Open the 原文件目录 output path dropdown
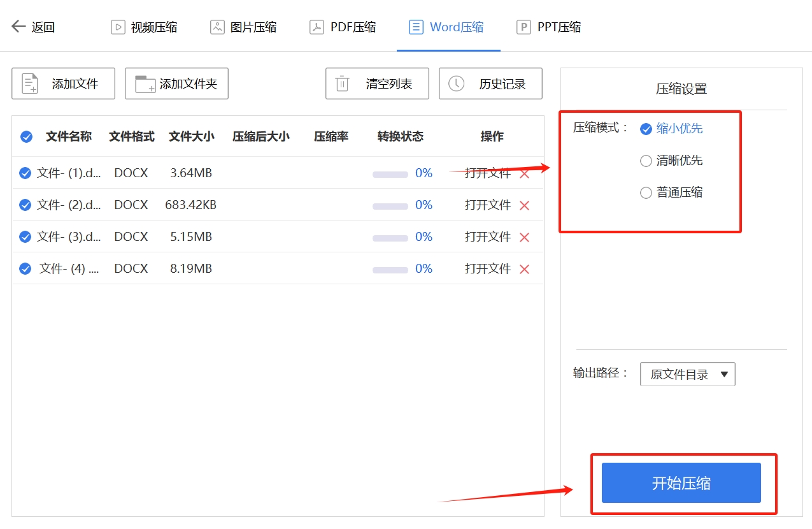This screenshot has height=529, width=812. (687, 374)
